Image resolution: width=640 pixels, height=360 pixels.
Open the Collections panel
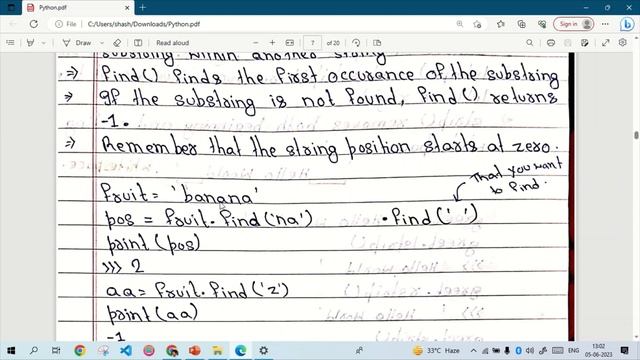[521, 24]
